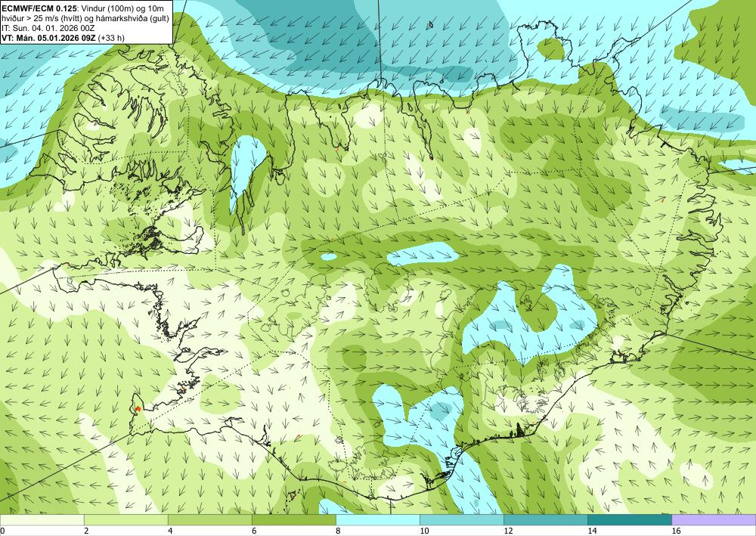Click the legend value '10'

(424, 531)
